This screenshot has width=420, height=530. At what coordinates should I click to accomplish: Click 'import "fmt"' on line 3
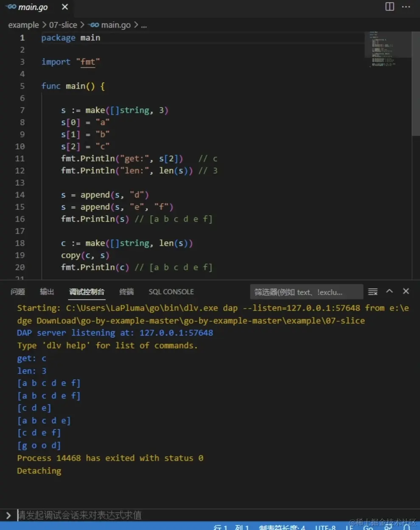coord(70,62)
